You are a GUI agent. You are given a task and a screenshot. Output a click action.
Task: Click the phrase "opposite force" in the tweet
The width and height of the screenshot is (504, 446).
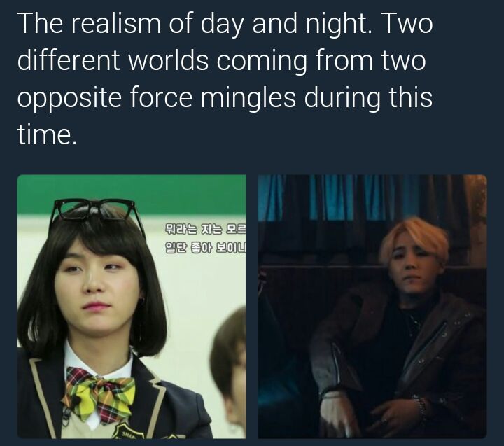point(104,98)
